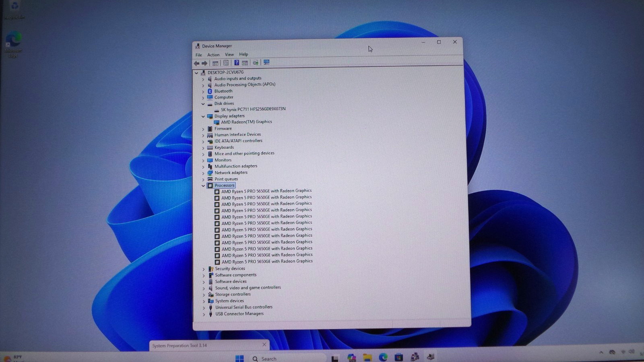
Task: Open the Windows Start menu
Action: tap(239, 358)
